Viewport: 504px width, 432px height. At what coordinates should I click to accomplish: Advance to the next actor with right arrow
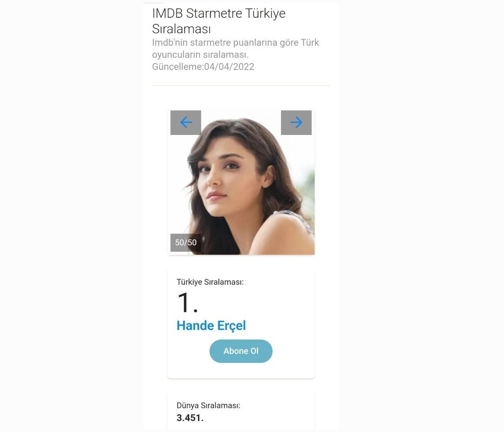click(296, 122)
